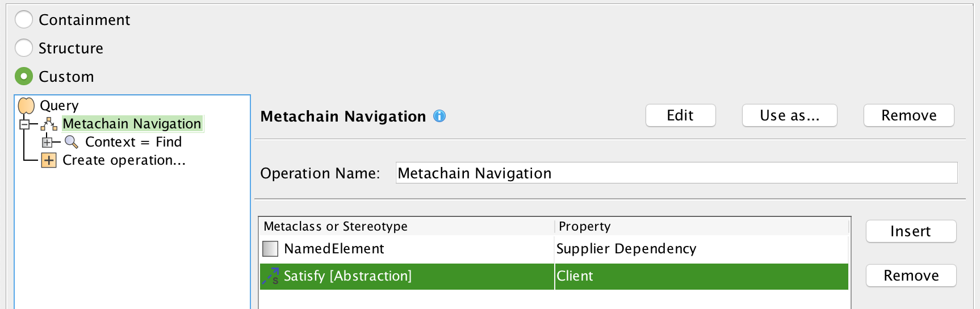Click the Metachain Navigation tree icon

[49, 124]
